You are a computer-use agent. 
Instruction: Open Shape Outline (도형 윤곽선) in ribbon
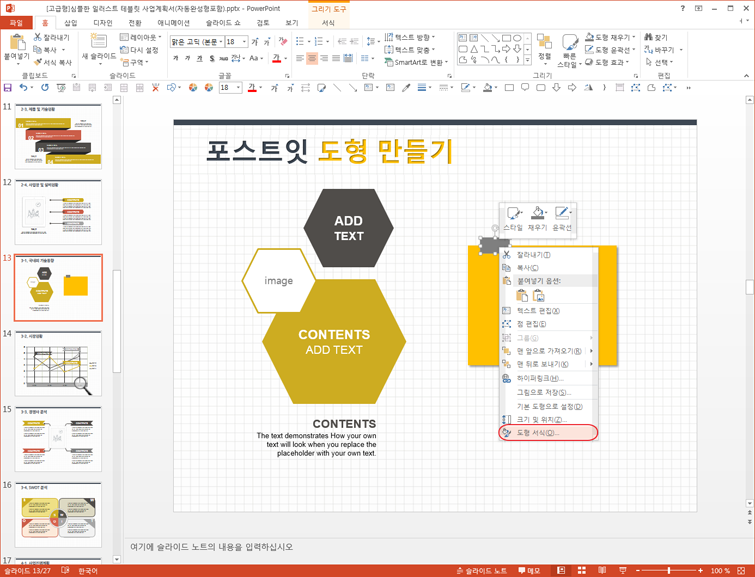[610, 50]
